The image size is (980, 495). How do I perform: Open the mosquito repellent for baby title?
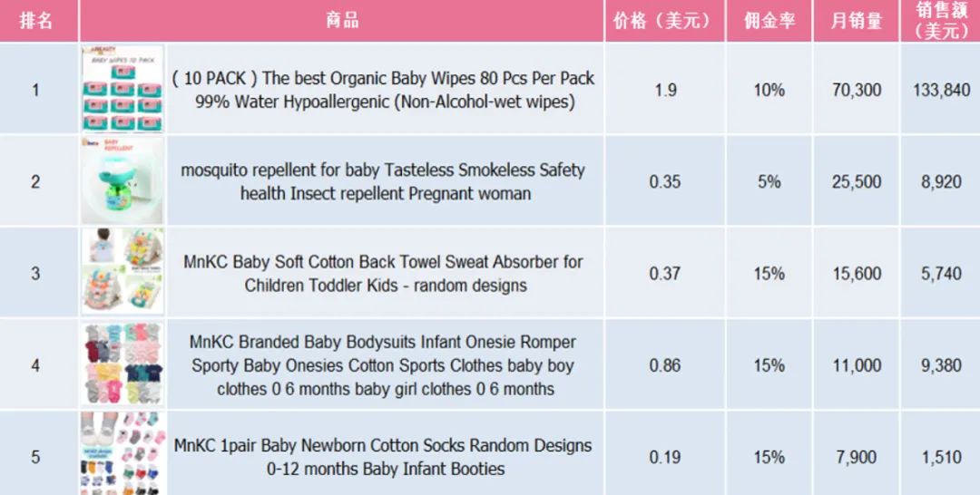click(x=384, y=181)
